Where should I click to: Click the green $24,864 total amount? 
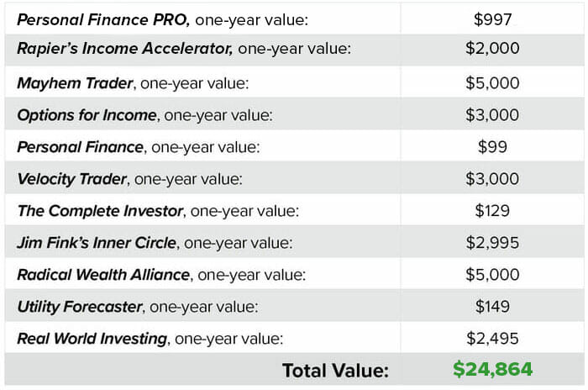(x=492, y=370)
